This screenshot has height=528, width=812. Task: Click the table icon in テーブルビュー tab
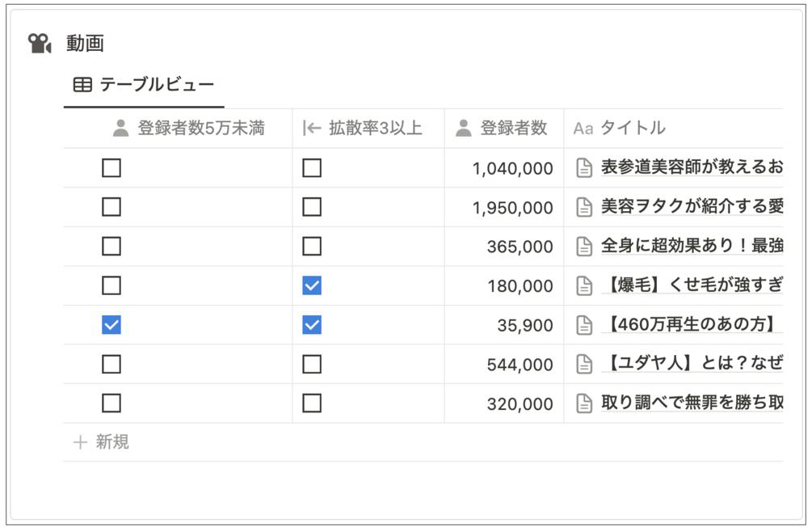pos(82,84)
